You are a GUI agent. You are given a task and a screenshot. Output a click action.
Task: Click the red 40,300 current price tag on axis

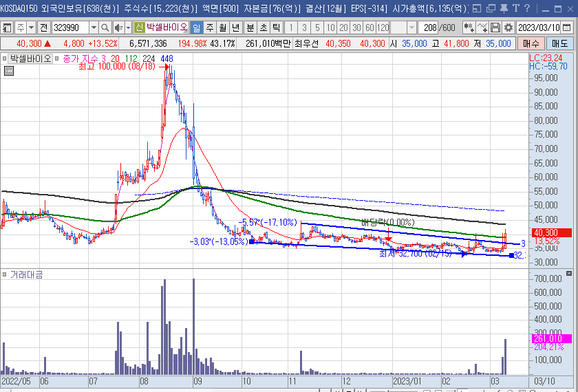coord(551,232)
